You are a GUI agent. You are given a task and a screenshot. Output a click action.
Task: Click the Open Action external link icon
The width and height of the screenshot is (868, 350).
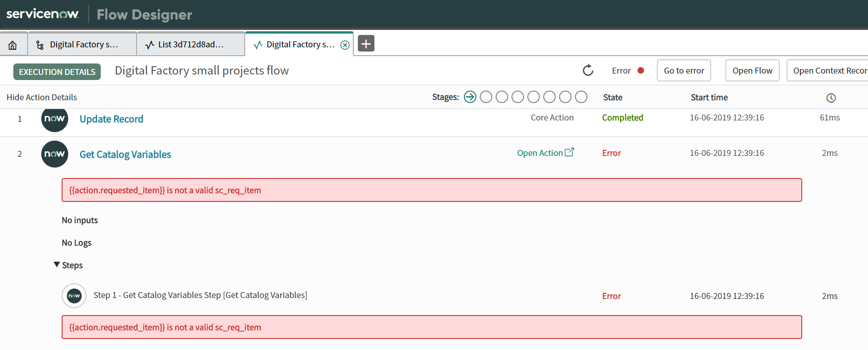point(569,152)
